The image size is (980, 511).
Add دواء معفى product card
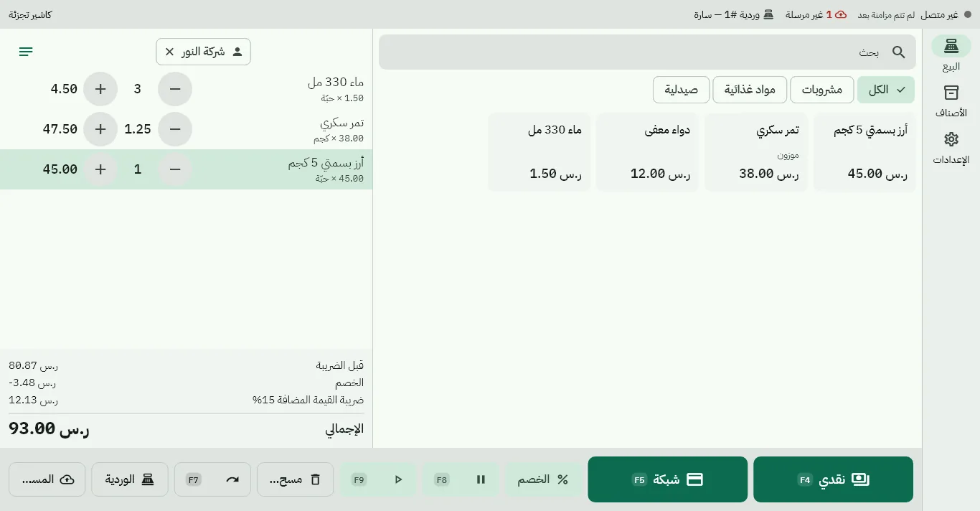[648, 152]
